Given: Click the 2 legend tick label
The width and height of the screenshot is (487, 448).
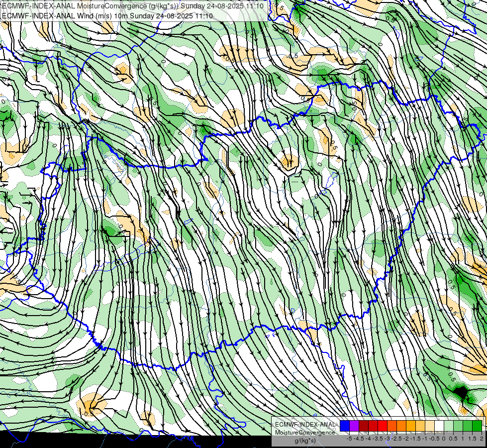Looking at the screenshot, I should coord(482,439).
